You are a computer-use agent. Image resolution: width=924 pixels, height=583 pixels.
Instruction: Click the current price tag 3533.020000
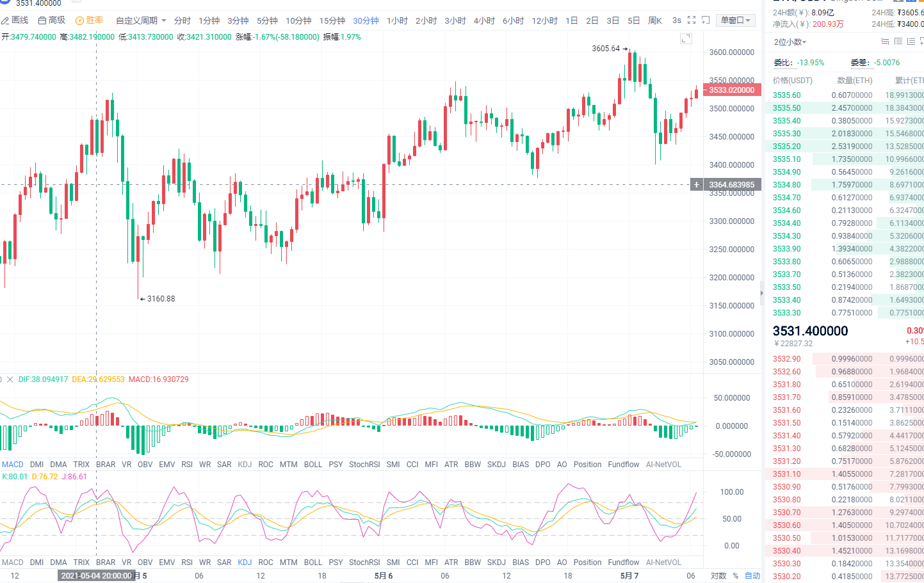tap(733, 90)
